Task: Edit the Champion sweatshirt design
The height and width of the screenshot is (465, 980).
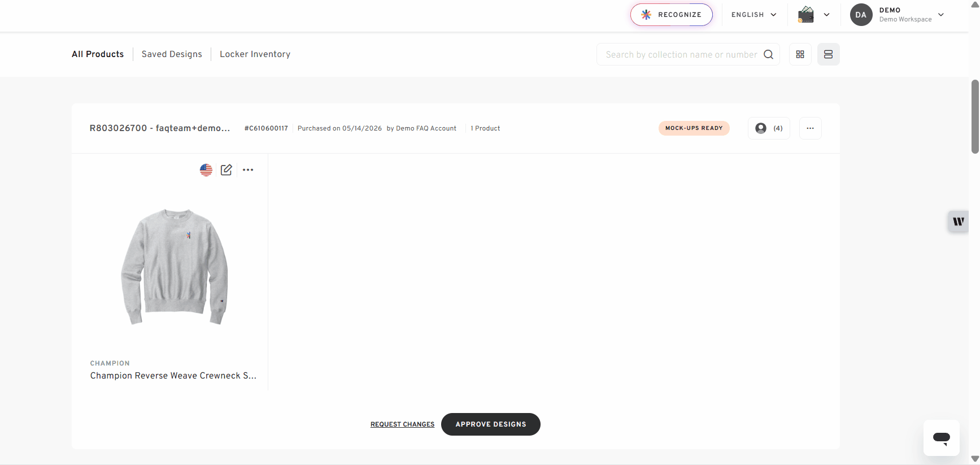Action: [227, 170]
